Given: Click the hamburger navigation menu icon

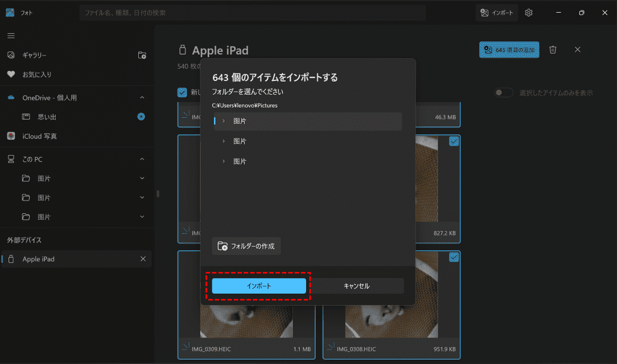Looking at the screenshot, I should click(x=11, y=35).
